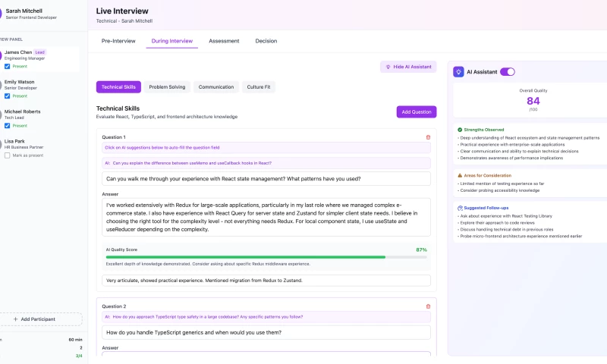Click the Sarah Mitchell candidate name header
This screenshot has height=364, width=607.
click(24, 11)
